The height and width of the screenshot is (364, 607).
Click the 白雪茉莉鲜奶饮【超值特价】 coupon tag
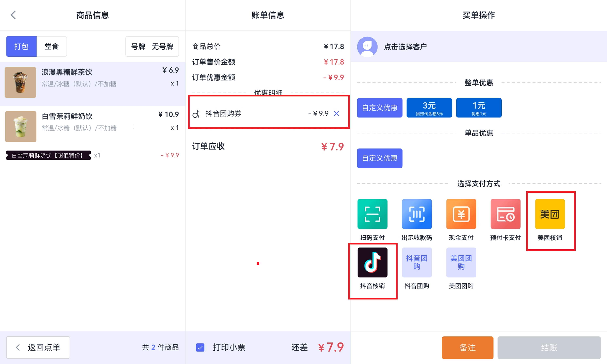click(x=48, y=155)
